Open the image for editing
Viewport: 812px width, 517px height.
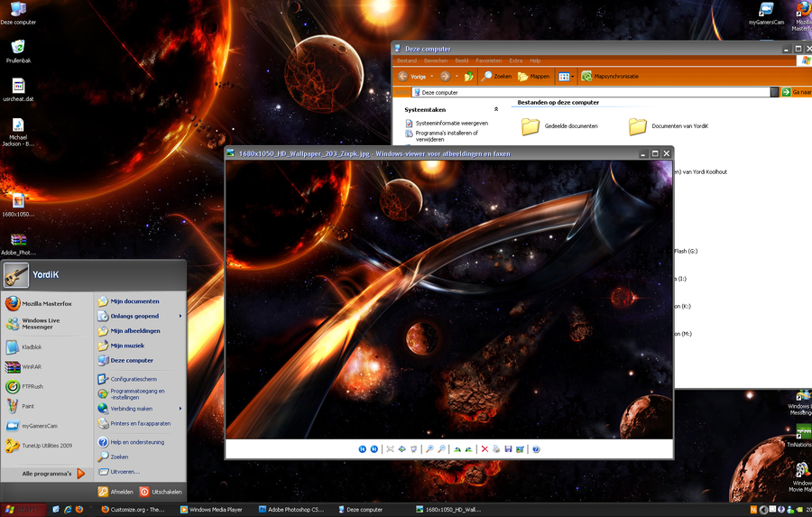[x=520, y=449]
